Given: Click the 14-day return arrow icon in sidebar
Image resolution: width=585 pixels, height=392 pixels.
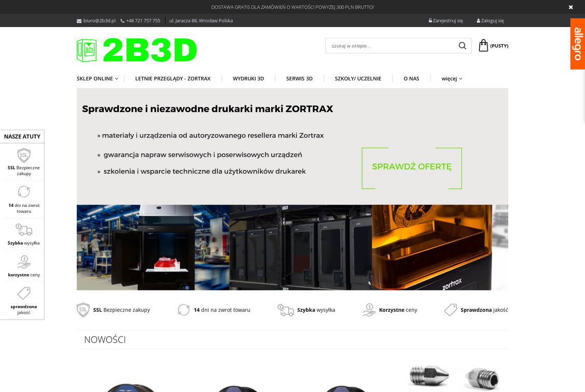Looking at the screenshot, I should [24, 192].
